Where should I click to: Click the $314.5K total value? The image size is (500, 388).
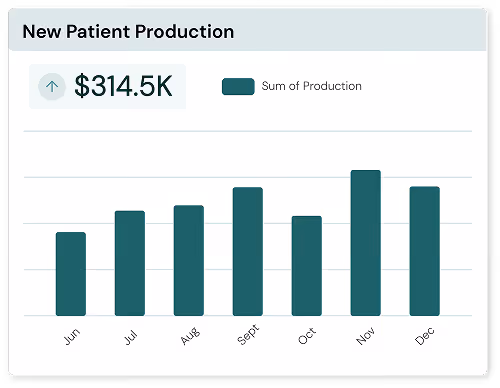point(123,86)
